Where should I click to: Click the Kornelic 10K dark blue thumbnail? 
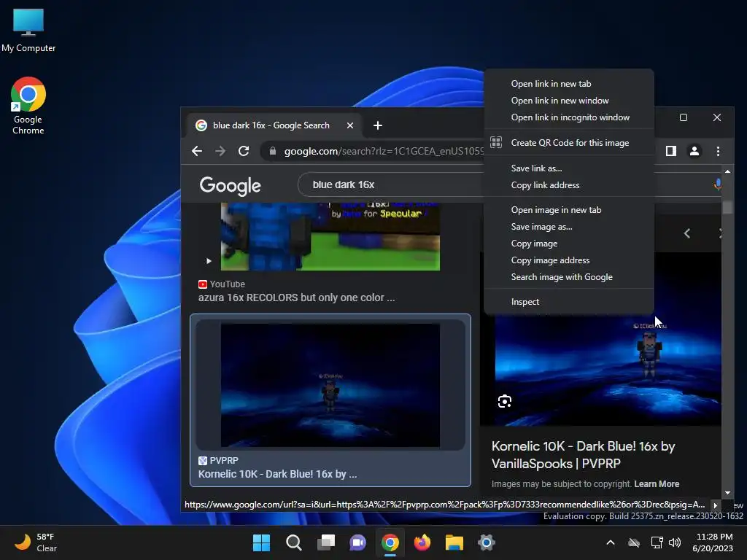pos(330,385)
